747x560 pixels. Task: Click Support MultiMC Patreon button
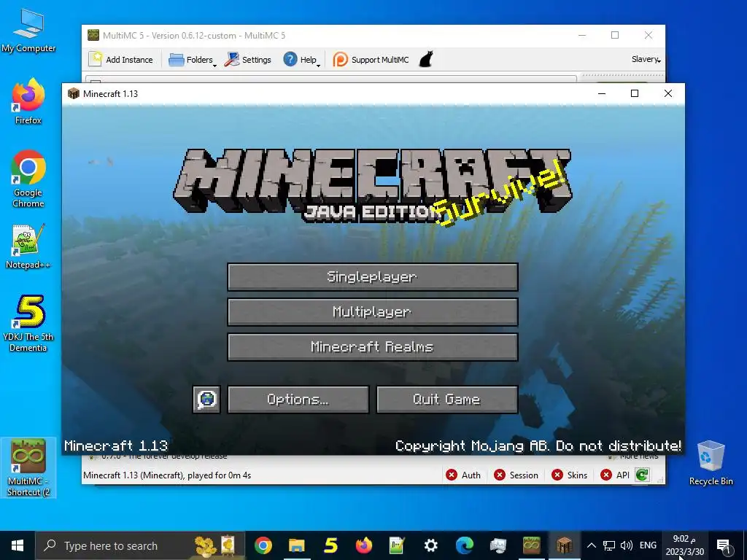[371, 60]
